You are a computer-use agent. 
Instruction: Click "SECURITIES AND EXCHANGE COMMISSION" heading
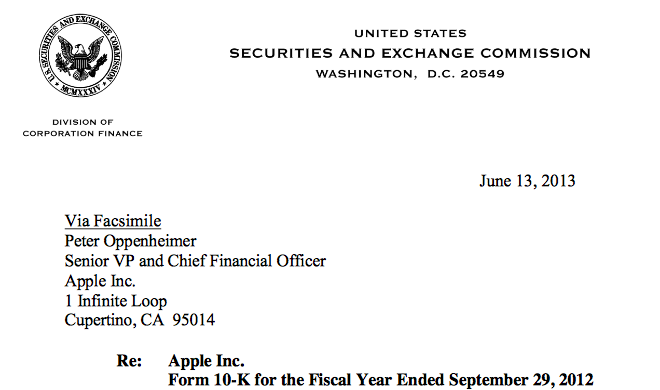click(410, 53)
